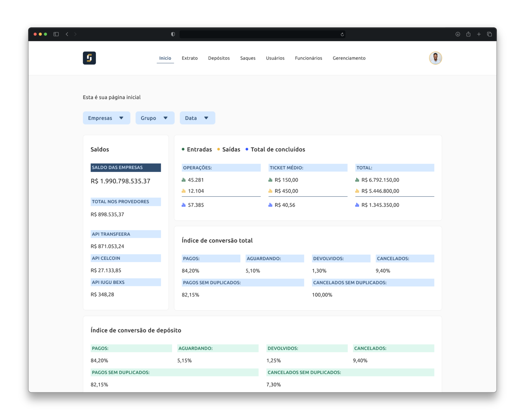The image size is (525, 420).
Task: Open the Gerenciamento tab
Action: tap(349, 58)
